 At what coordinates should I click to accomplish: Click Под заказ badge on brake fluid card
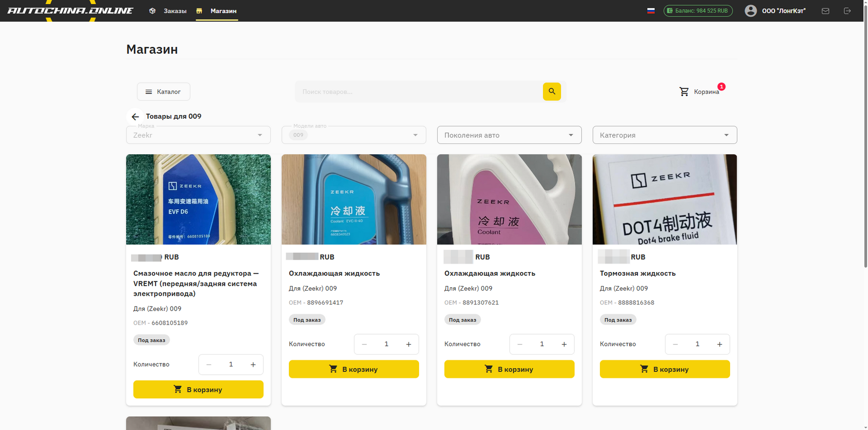click(618, 320)
